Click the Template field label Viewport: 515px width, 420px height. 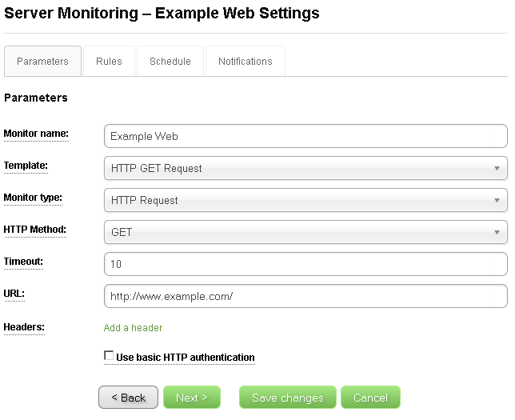click(26, 166)
